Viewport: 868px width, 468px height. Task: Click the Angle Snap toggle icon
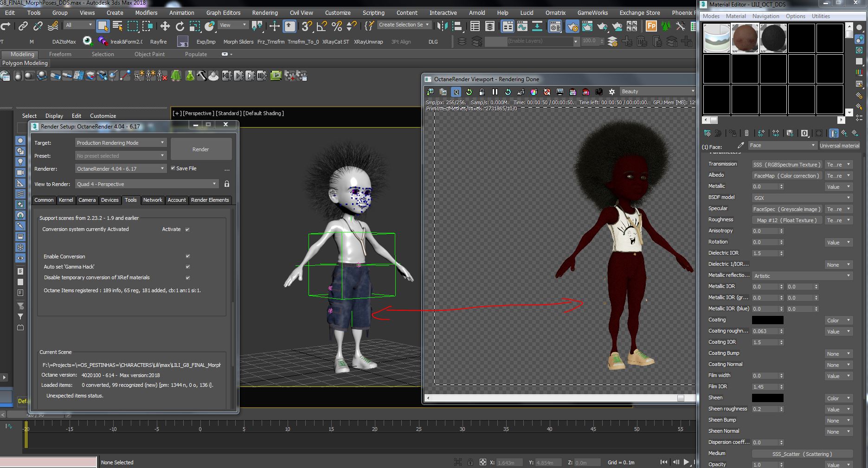pyautogui.click(x=321, y=26)
